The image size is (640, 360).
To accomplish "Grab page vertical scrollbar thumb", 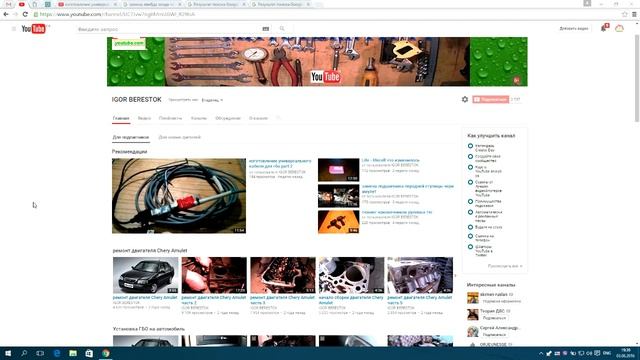I will point(637,78).
